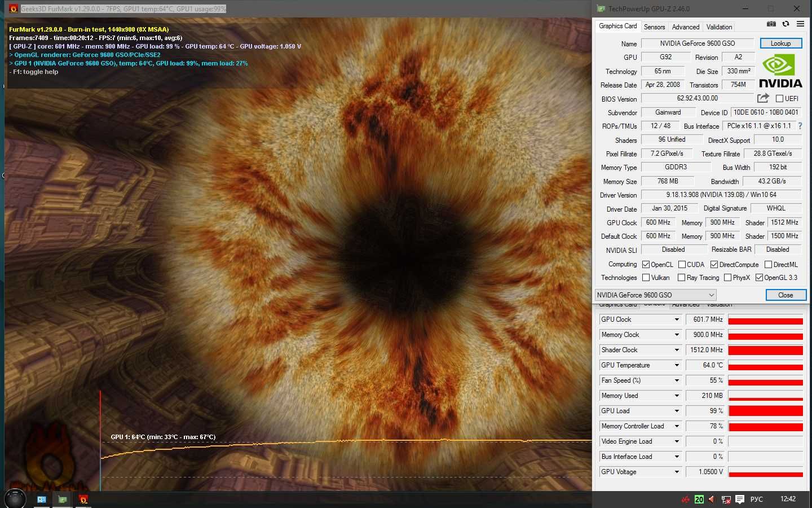Toggle the PhysX checkbox
This screenshot has height=508, width=812.
(x=727, y=278)
